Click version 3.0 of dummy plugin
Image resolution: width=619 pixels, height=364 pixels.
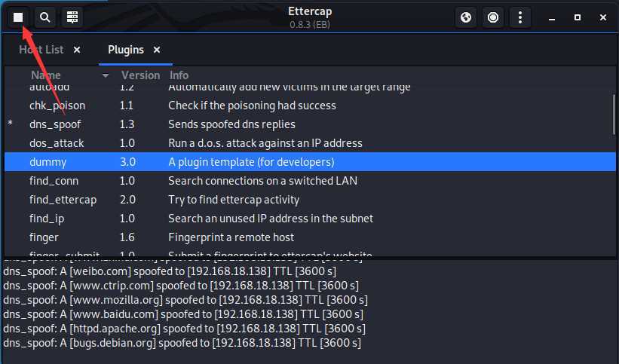pyautogui.click(x=127, y=162)
